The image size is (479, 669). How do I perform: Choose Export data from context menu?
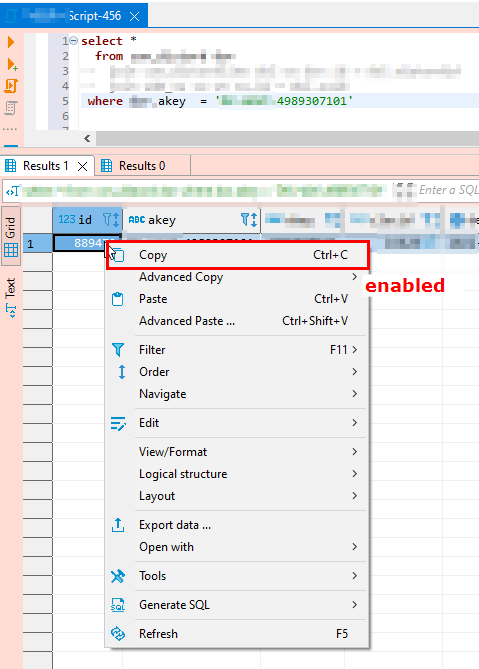click(x=237, y=525)
